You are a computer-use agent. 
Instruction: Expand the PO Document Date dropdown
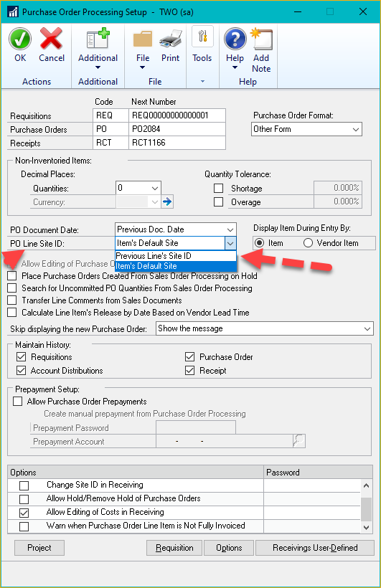(x=230, y=229)
